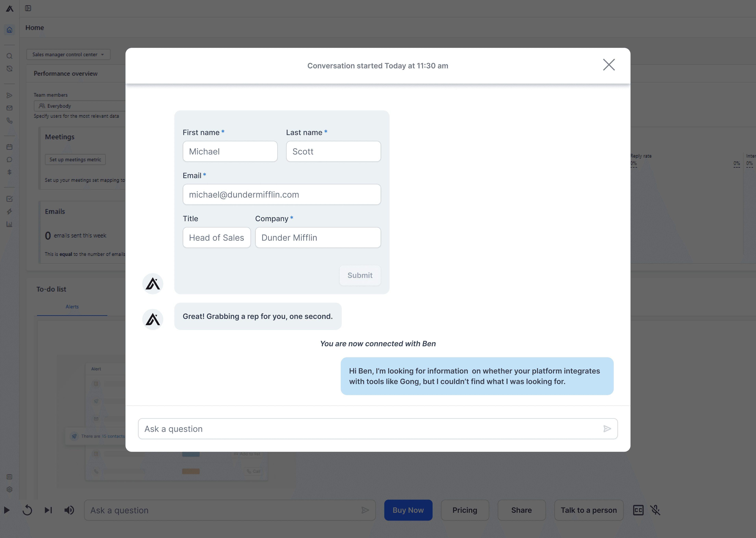The image size is (756, 538).
Task: Click the Buy Now button
Action: 408,510
